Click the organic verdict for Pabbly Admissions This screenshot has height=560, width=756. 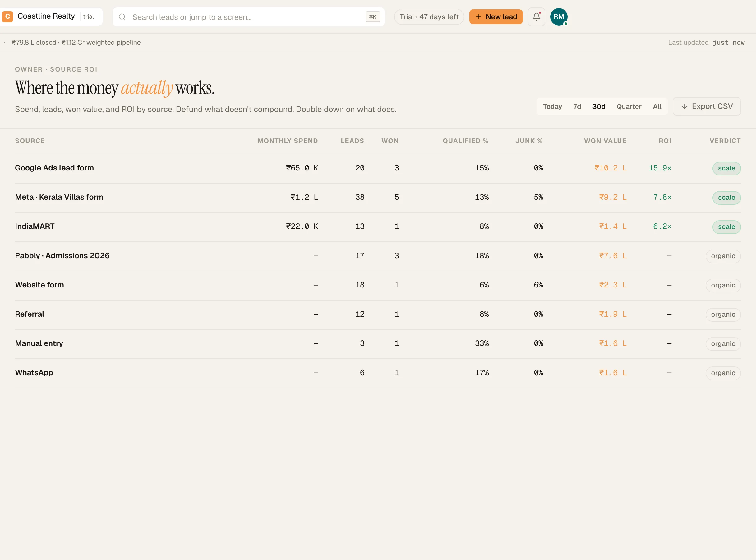723,256
